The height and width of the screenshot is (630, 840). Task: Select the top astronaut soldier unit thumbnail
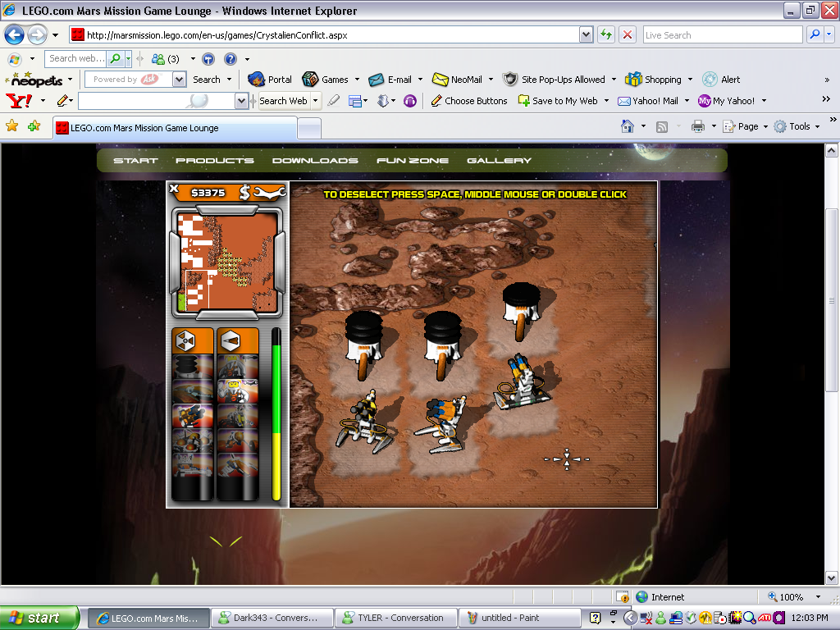[x=238, y=367]
